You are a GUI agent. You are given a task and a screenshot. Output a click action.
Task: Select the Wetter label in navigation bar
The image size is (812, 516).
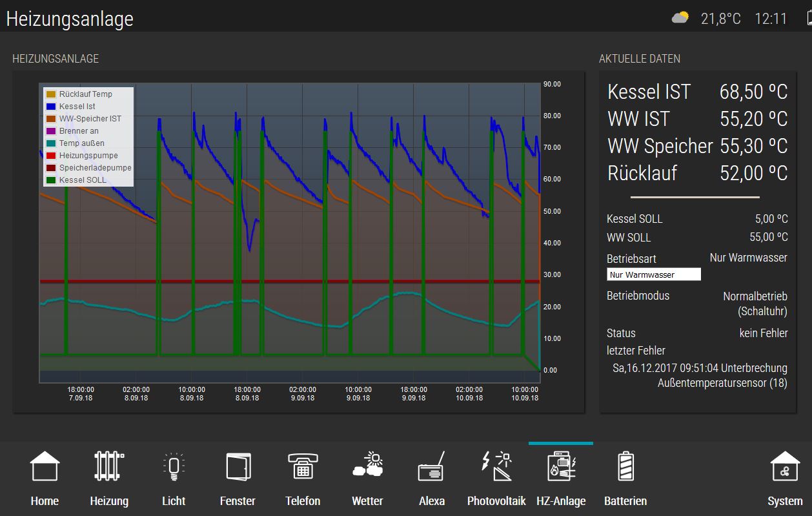coord(367,501)
